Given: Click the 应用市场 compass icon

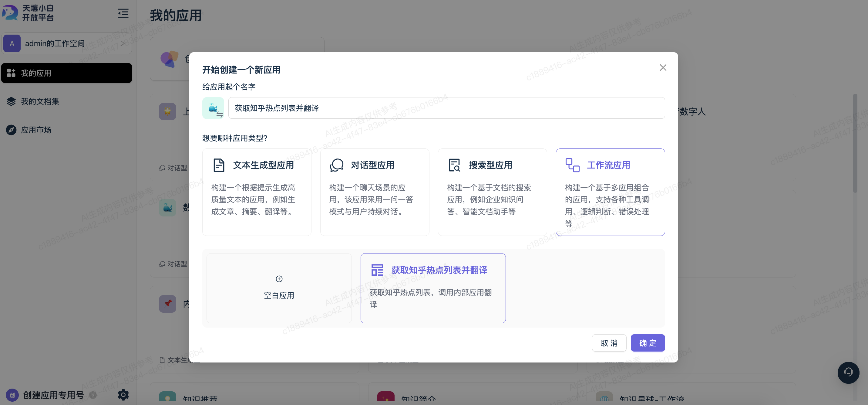Looking at the screenshot, I should pyautogui.click(x=11, y=130).
